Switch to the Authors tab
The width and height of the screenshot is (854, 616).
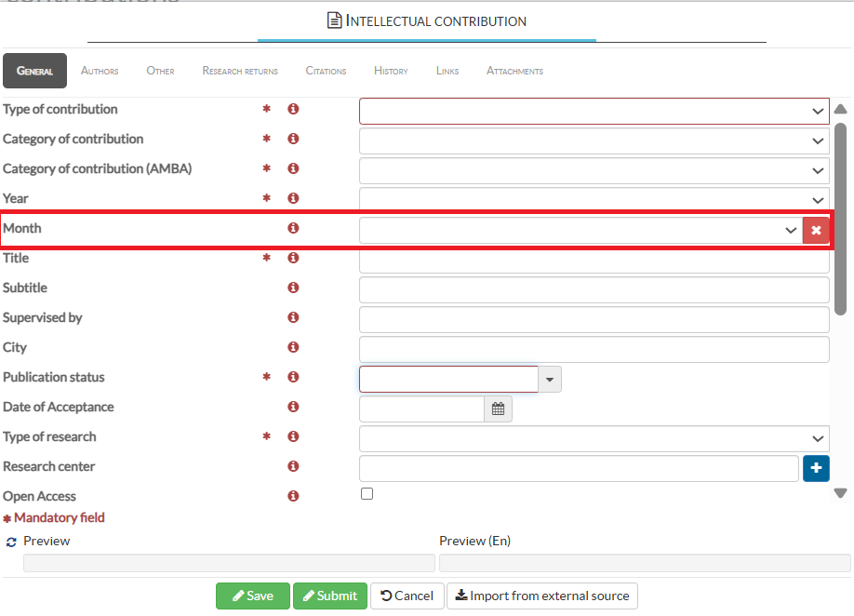pyautogui.click(x=100, y=71)
